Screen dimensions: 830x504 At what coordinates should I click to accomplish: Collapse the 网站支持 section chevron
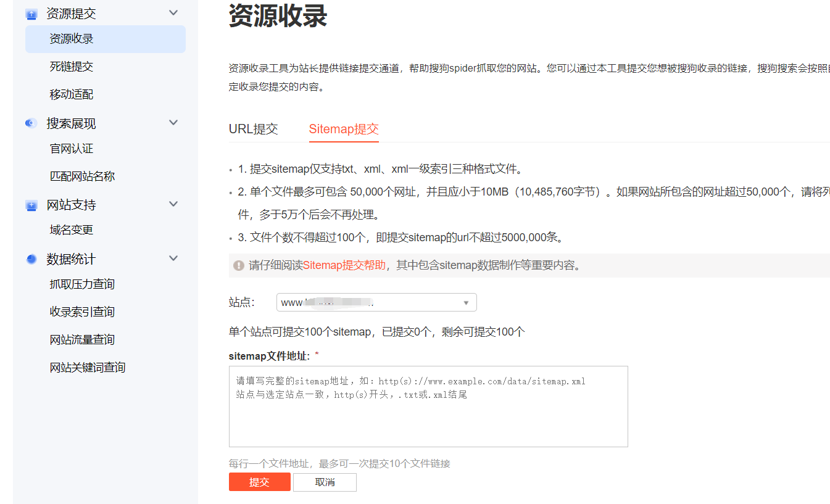(173, 204)
